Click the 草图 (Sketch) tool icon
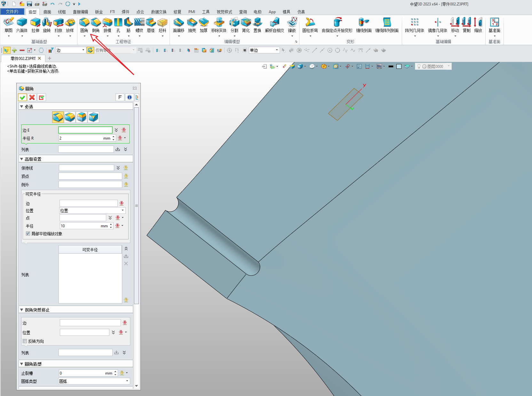The height and width of the screenshot is (396, 532). click(9, 22)
